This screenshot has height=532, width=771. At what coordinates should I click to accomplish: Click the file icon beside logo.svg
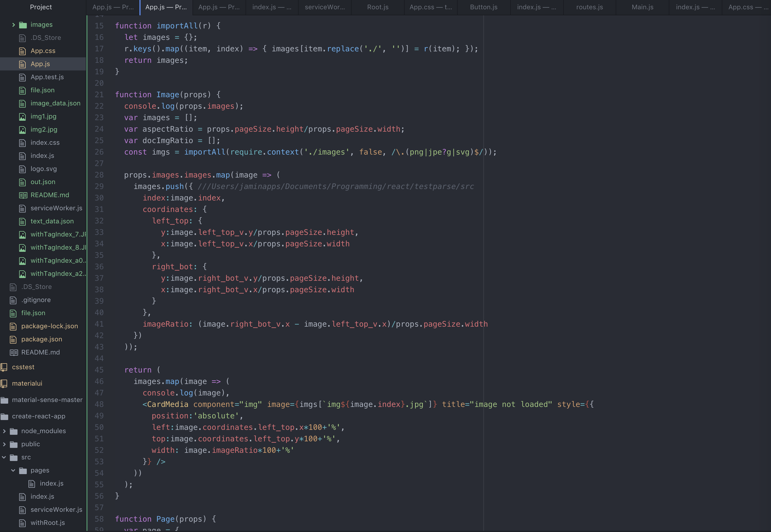tap(22, 169)
